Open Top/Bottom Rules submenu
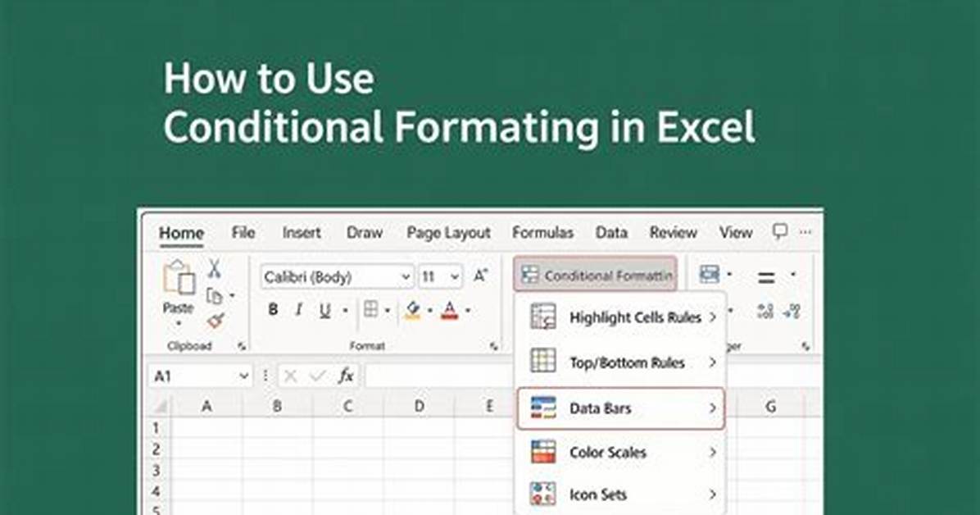This screenshot has height=515, width=980. tap(621, 362)
